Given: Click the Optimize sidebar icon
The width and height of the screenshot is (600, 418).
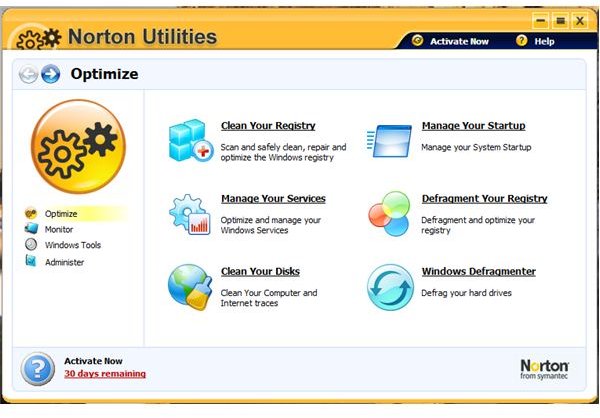Looking at the screenshot, I should click(x=31, y=213).
